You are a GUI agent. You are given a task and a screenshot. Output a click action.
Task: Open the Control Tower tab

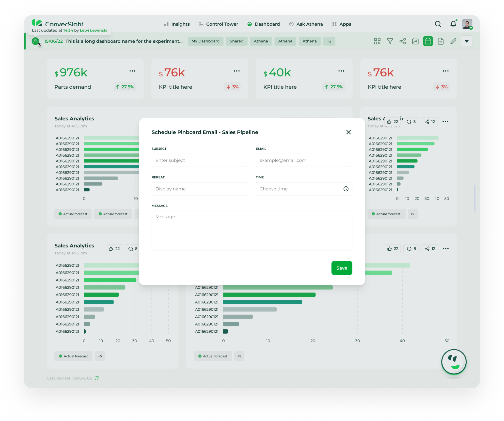[x=219, y=24]
